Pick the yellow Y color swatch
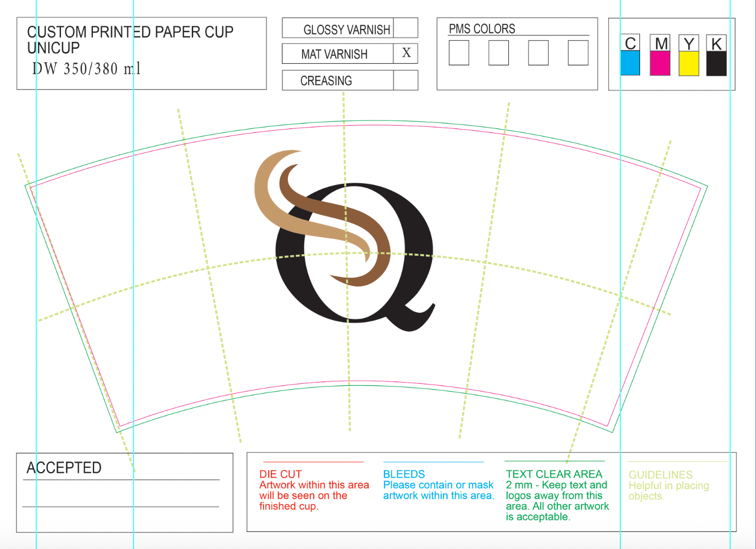 coord(688,63)
